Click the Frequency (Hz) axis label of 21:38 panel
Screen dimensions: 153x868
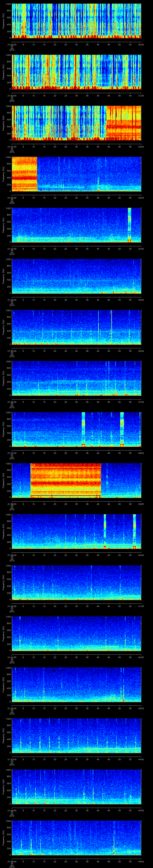(x=3, y=481)
